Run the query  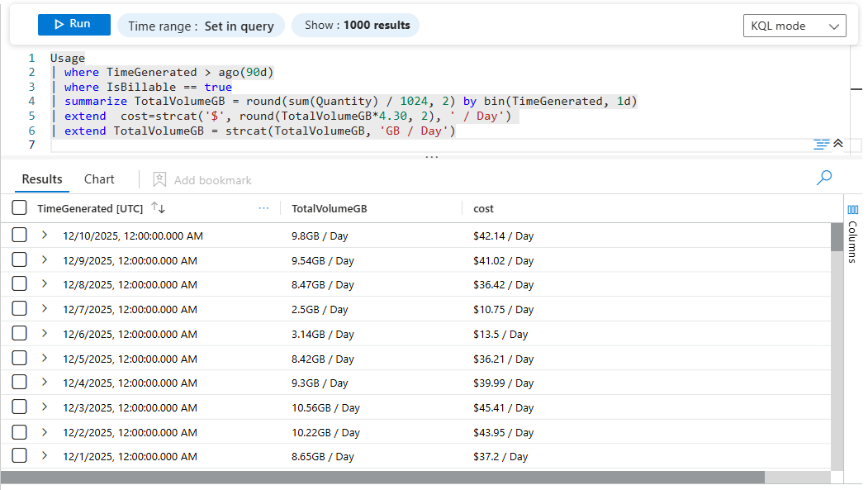(x=74, y=25)
